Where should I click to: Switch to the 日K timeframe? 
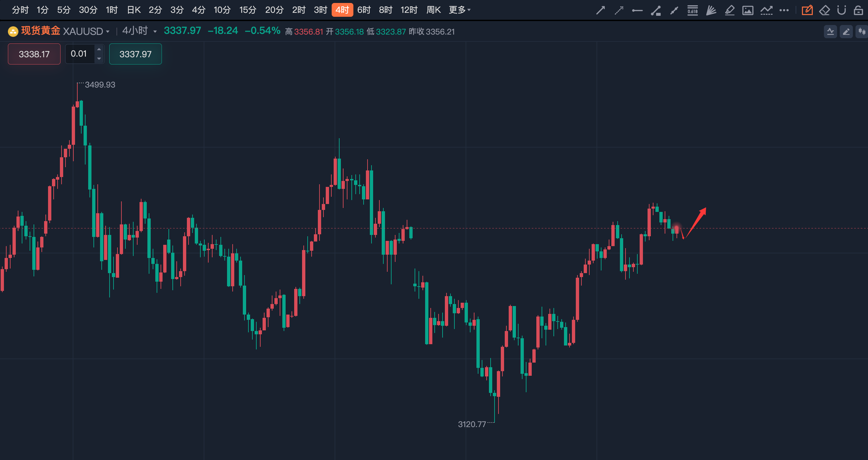pyautogui.click(x=134, y=10)
